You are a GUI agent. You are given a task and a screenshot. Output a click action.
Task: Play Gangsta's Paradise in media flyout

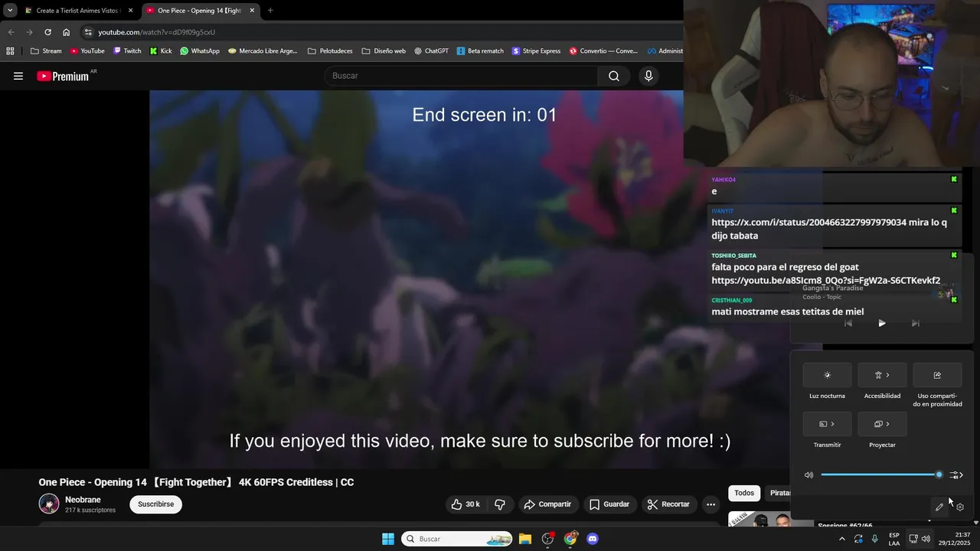point(882,324)
